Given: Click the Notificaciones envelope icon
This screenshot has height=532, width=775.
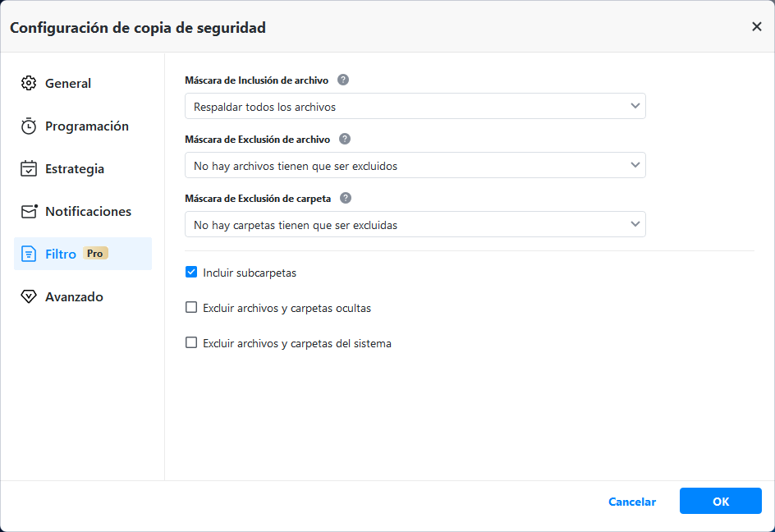Looking at the screenshot, I should coord(30,212).
